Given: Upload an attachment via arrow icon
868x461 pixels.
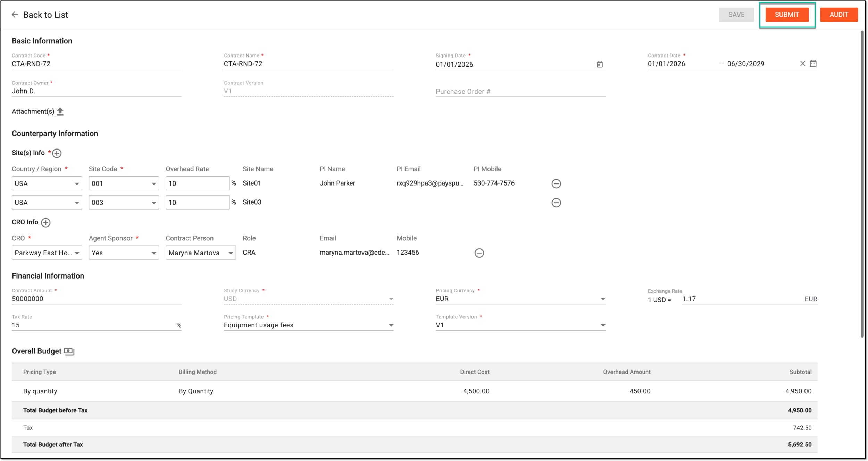Looking at the screenshot, I should pos(60,111).
